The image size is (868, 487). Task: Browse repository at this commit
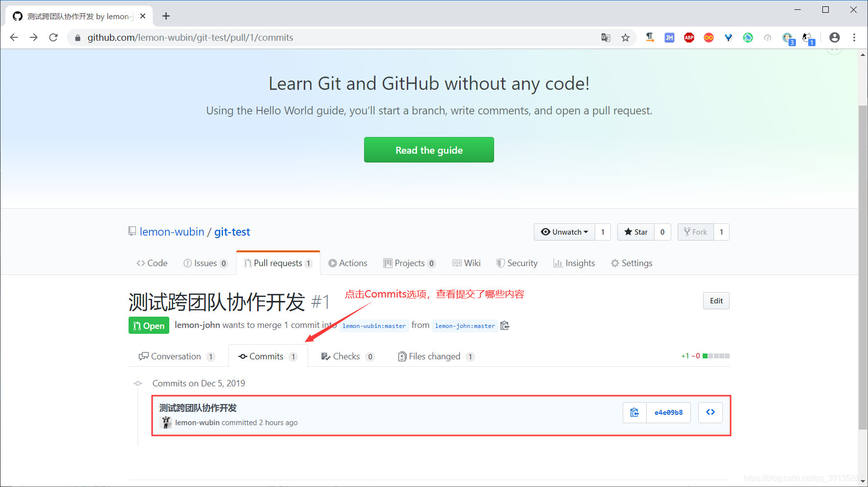(710, 412)
